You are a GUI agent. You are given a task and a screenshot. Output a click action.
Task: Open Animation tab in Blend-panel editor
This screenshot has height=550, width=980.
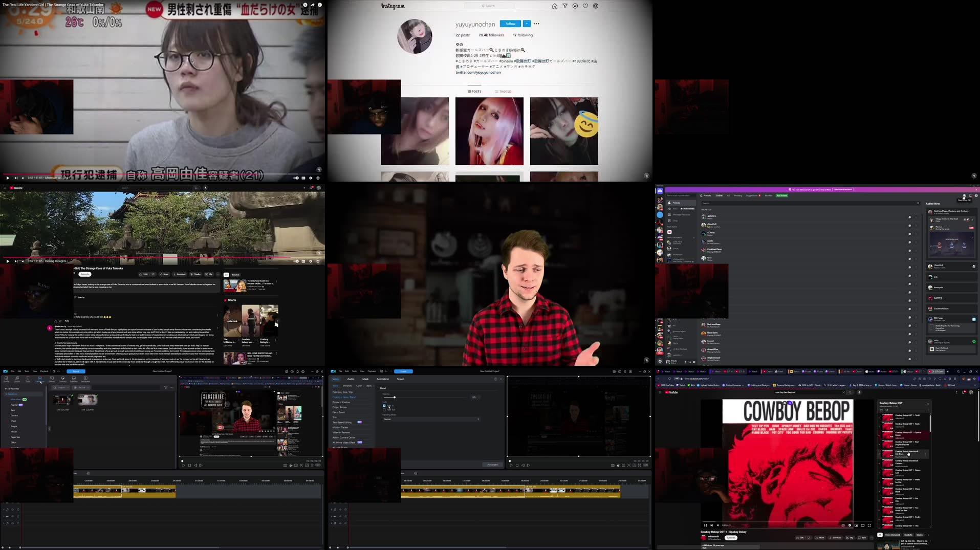(x=383, y=379)
